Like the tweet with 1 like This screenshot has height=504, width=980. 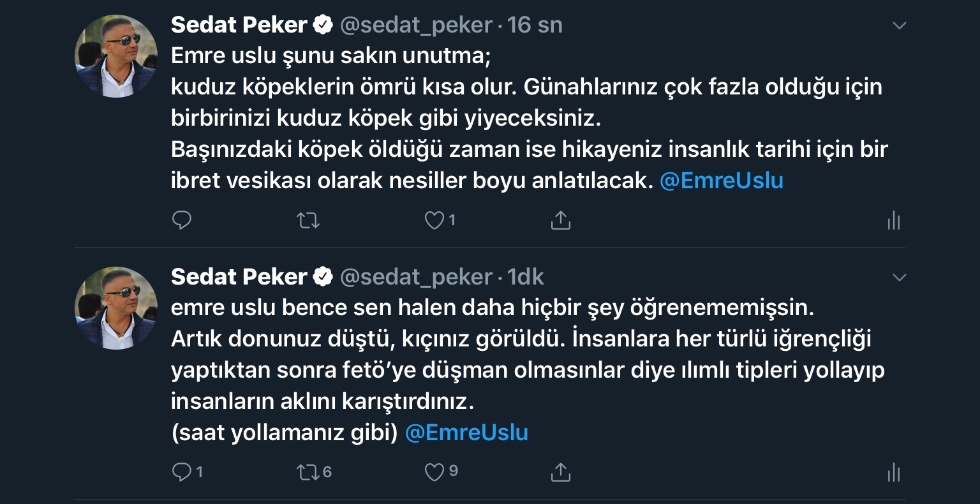click(434, 221)
